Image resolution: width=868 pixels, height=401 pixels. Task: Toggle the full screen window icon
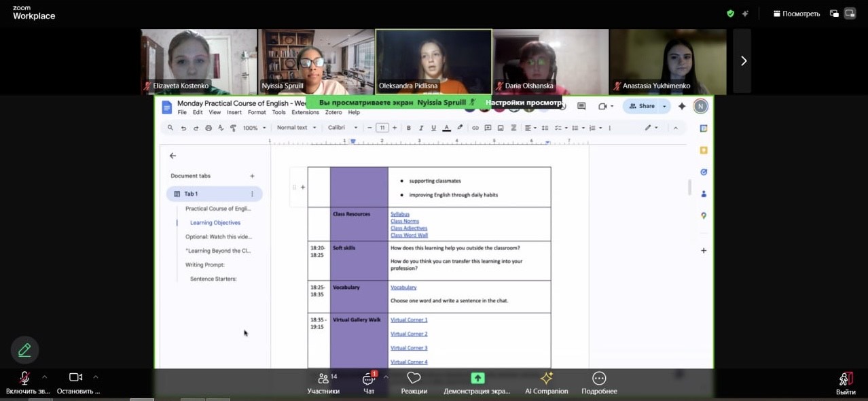[850, 14]
